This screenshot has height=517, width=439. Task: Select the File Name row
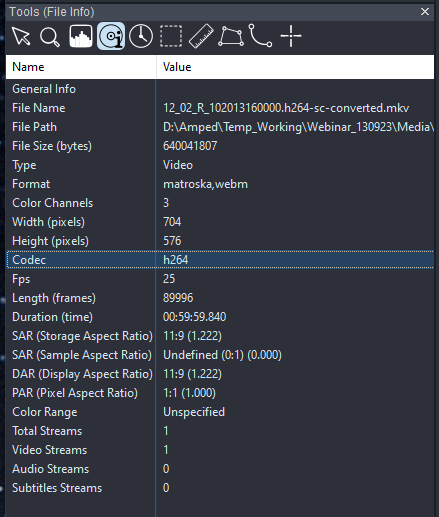tap(220, 108)
